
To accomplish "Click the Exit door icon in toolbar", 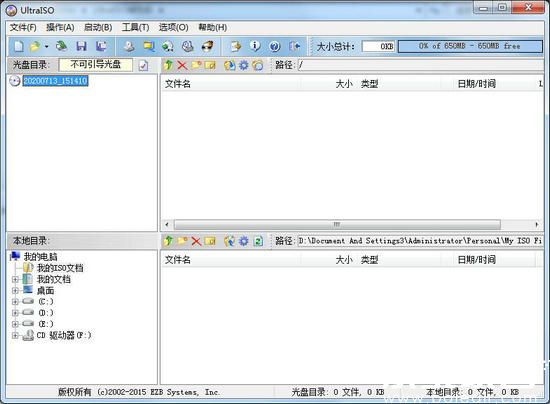I will coord(294,46).
